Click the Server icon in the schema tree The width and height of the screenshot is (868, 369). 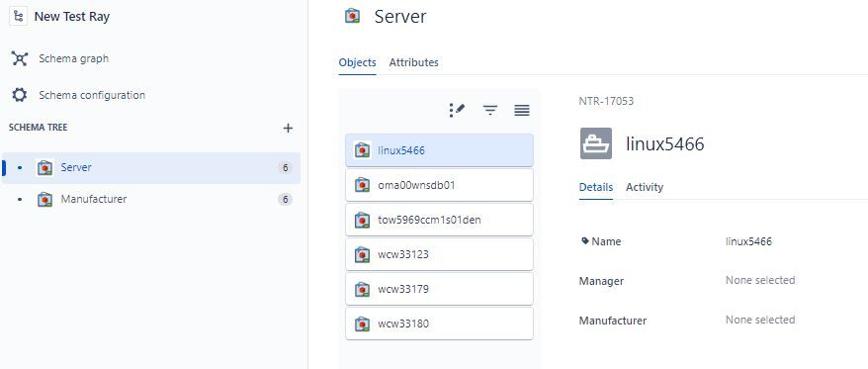(44, 167)
